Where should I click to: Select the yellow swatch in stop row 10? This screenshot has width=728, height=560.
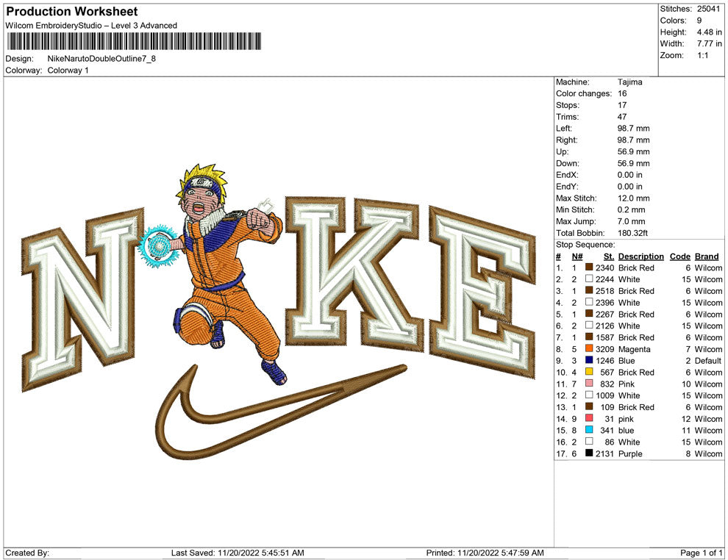pyautogui.click(x=589, y=373)
